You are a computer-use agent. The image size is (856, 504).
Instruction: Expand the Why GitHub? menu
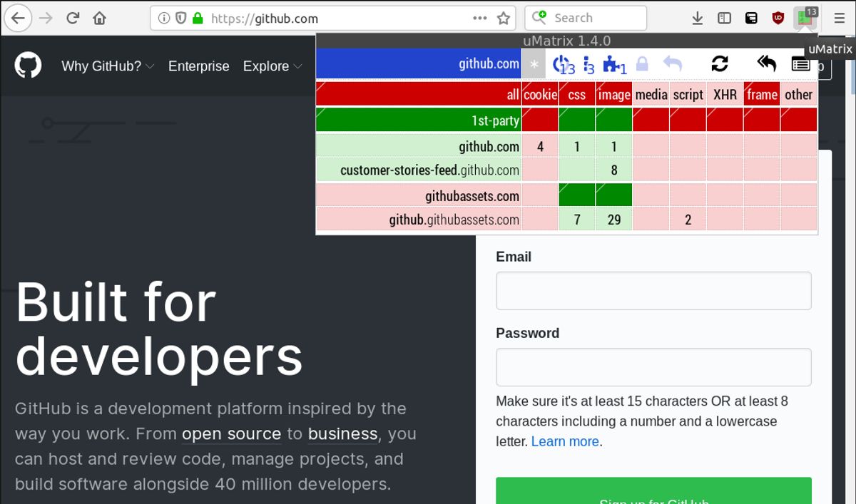pos(108,66)
